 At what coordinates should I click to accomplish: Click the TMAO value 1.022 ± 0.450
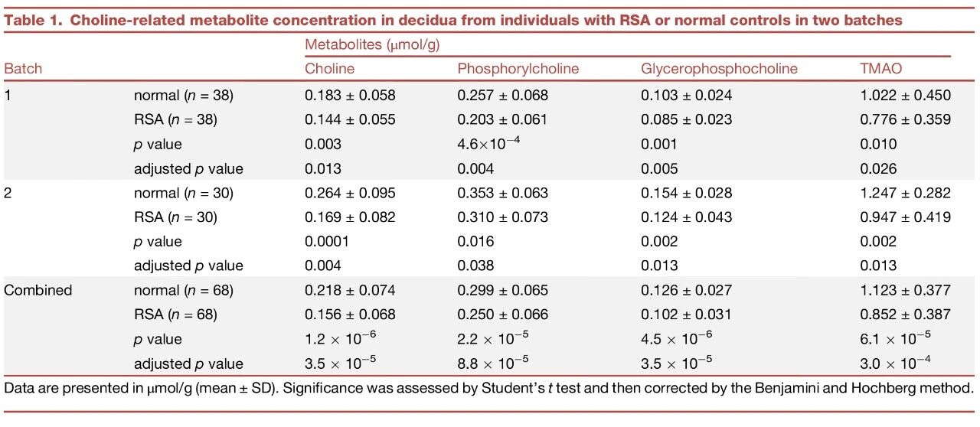click(x=906, y=96)
